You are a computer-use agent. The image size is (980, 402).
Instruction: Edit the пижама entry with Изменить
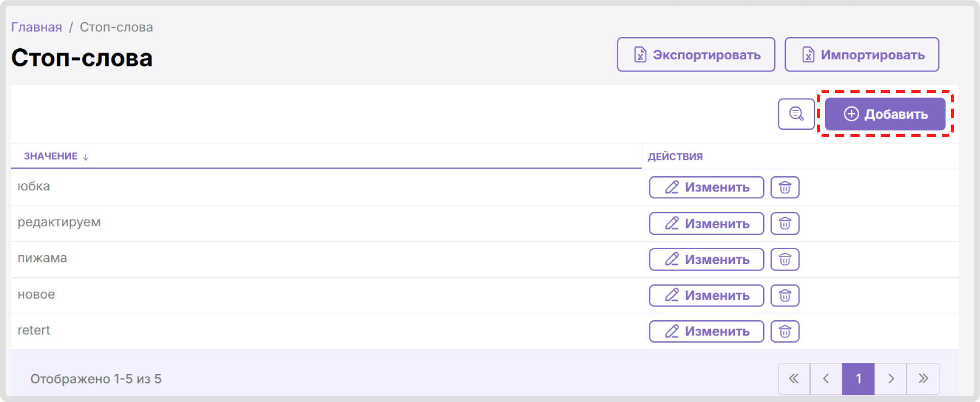click(x=707, y=259)
